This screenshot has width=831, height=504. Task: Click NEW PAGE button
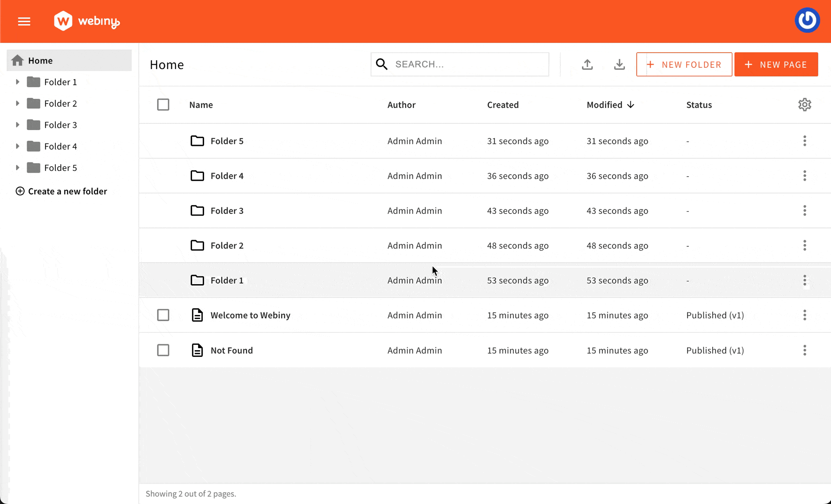[x=776, y=64]
